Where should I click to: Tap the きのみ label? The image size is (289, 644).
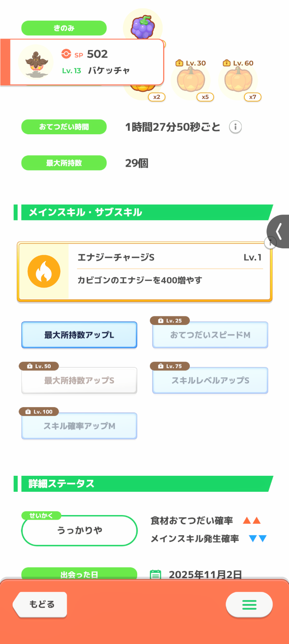point(64,28)
